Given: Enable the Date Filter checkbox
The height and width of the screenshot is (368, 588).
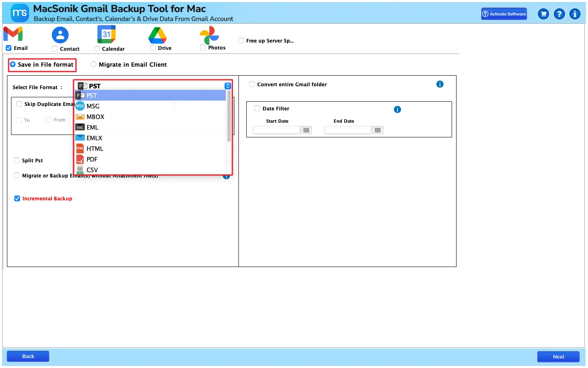Looking at the screenshot, I should tap(257, 108).
